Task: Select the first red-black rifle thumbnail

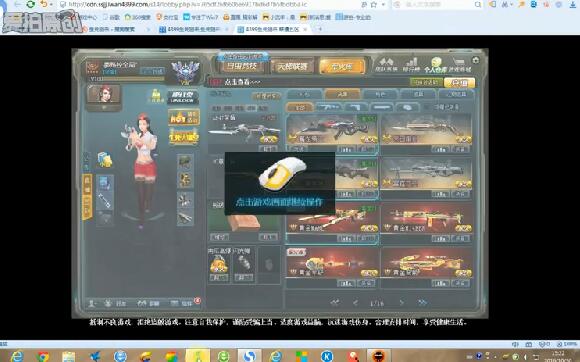Action: click(332, 129)
